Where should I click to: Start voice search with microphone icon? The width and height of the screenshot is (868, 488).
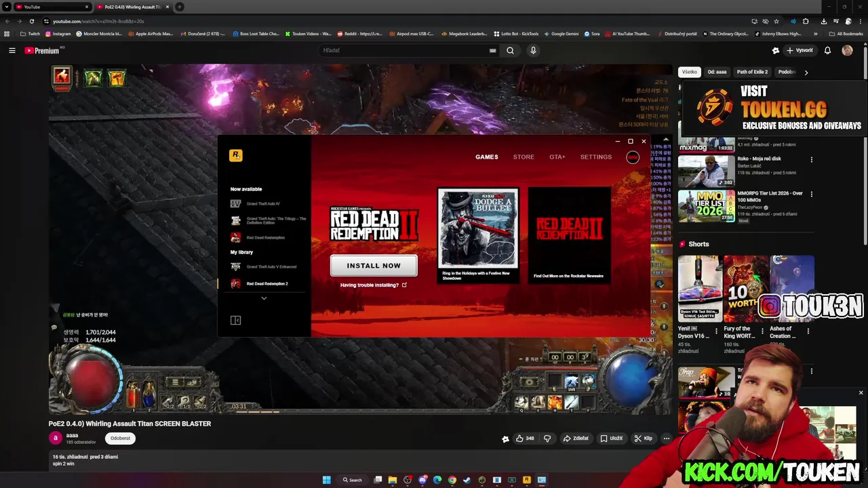tap(533, 50)
